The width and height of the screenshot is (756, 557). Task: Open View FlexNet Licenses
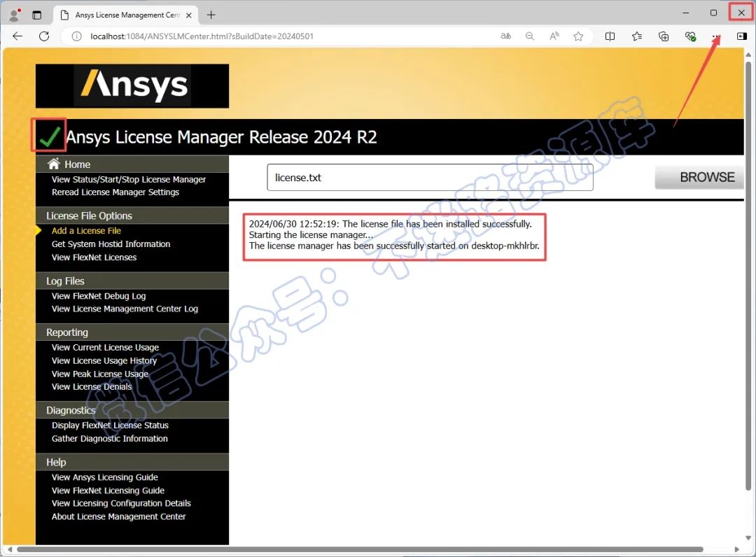coord(94,258)
